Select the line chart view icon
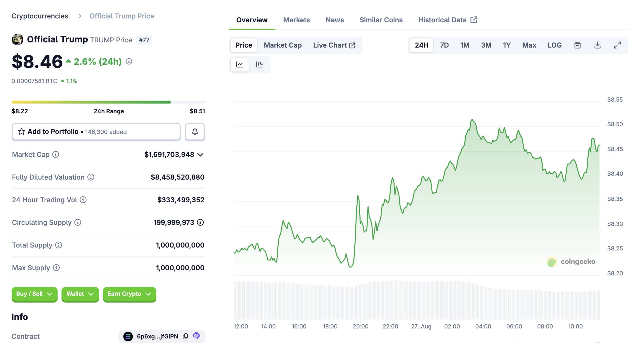 point(240,64)
